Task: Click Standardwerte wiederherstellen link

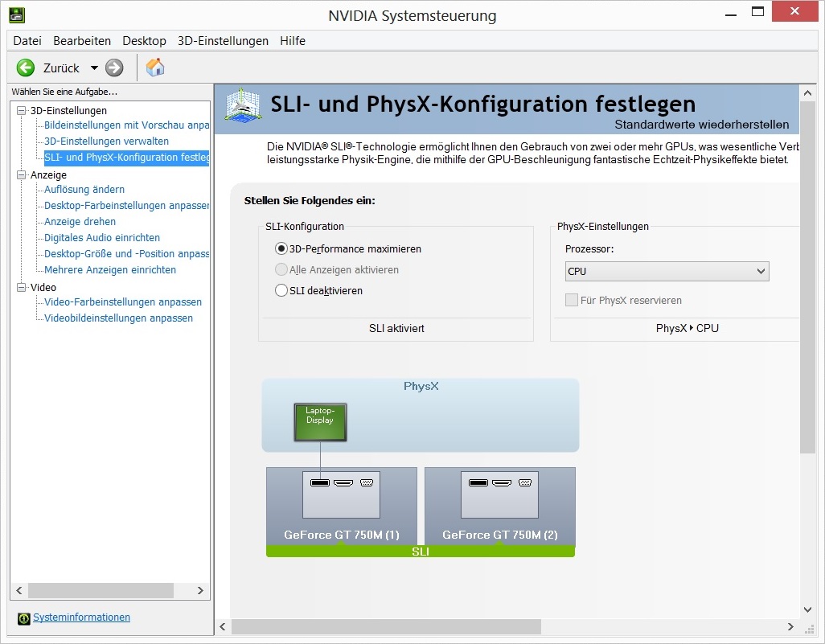Action: [x=702, y=125]
